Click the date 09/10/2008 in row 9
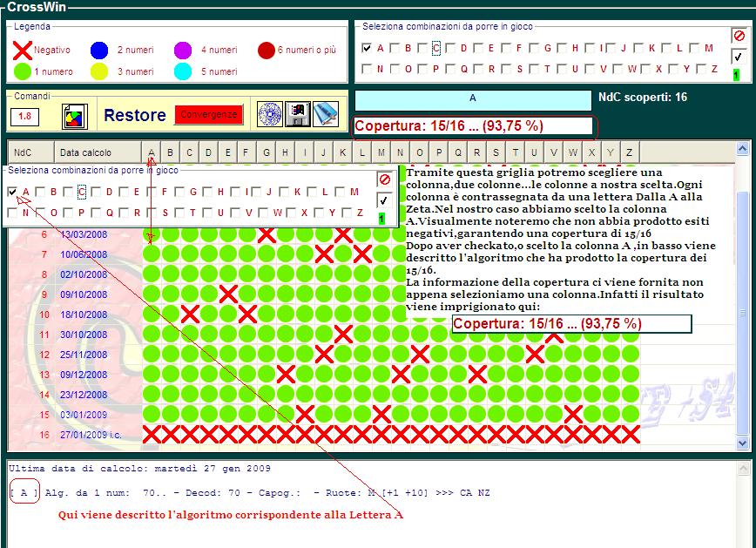756x548 pixels. [84, 294]
